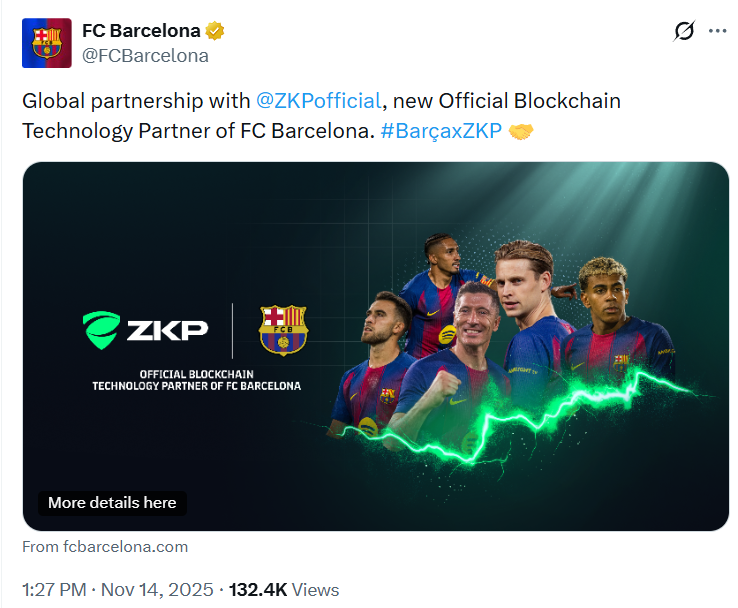Image resolution: width=738 pixels, height=608 pixels.
Task: Click the handshake emoji in the tweet
Action: point(521,131)
